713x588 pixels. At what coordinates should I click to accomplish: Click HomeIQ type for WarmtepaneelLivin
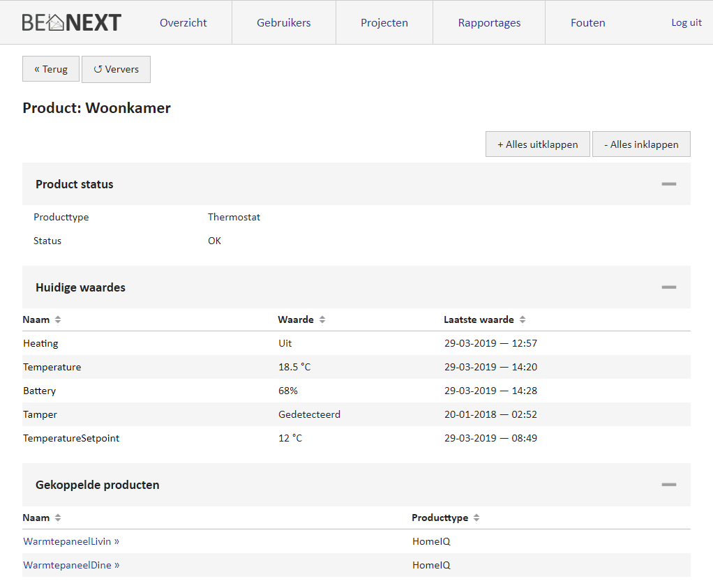click(x=432, y=541)
